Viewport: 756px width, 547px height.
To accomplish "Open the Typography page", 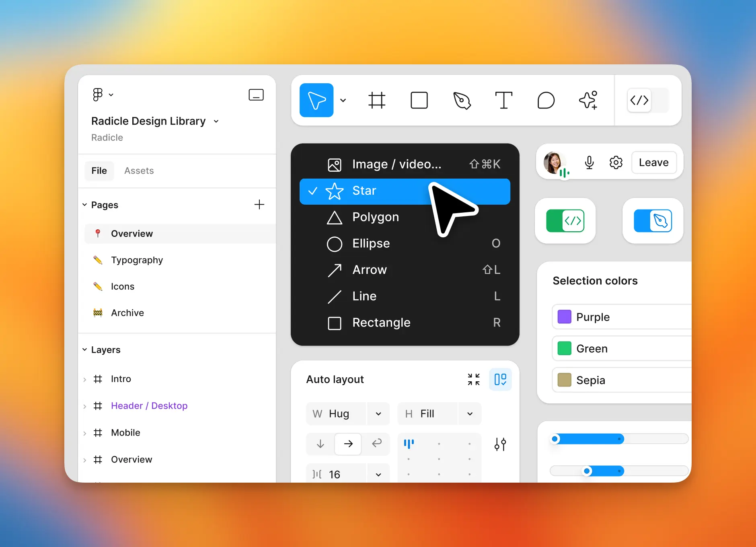I will click(x=137, y=260).
